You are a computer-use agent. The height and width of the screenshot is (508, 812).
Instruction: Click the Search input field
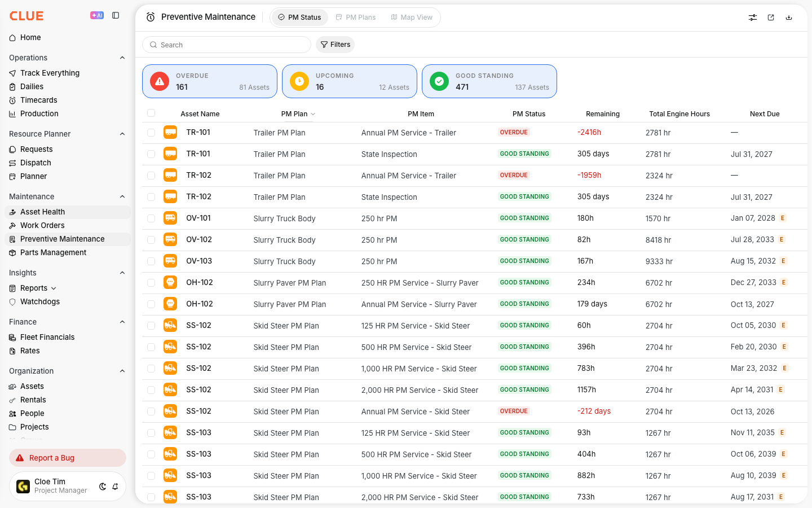pyautogui.click(x=227, y=45)
